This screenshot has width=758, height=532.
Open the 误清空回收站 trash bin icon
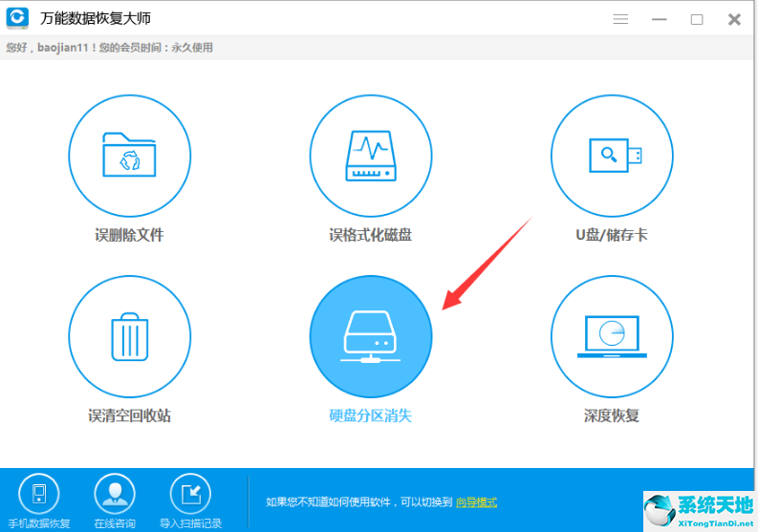[x=130, y=336]
